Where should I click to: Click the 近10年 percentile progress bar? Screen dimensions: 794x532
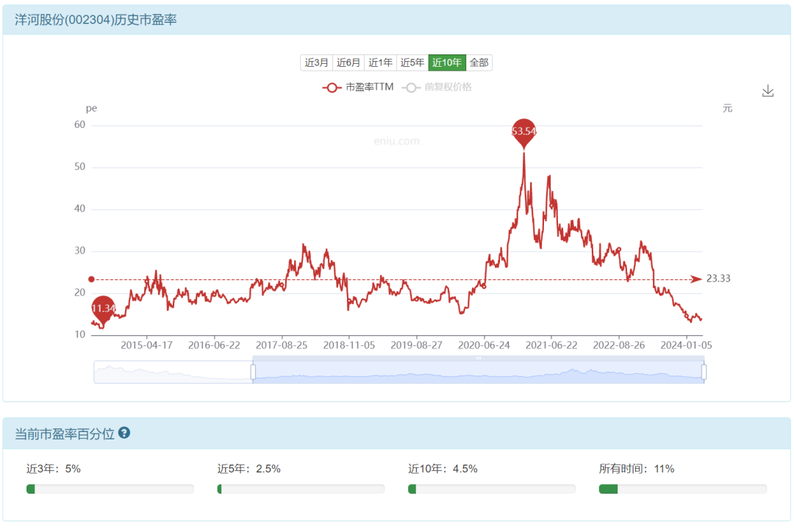point(492,489)
